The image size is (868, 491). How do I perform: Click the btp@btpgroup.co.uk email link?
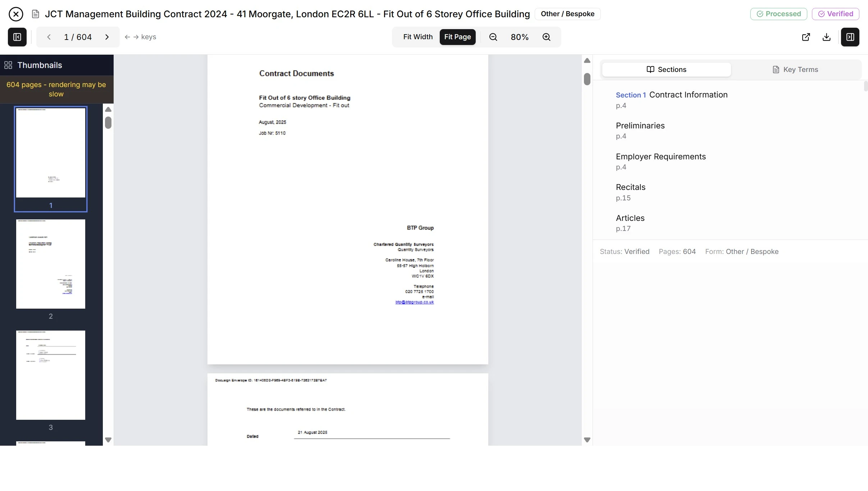(415, 302)
